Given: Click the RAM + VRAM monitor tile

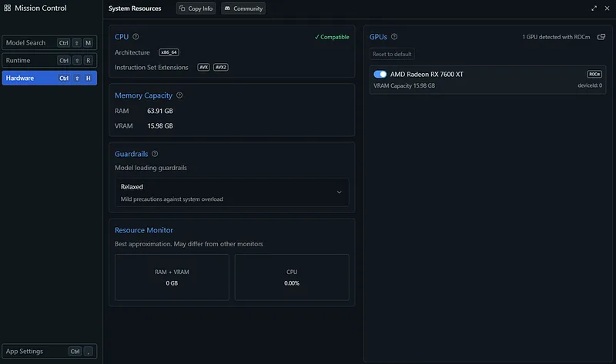Looking at the screenshot, I should [x=172, y=277].
